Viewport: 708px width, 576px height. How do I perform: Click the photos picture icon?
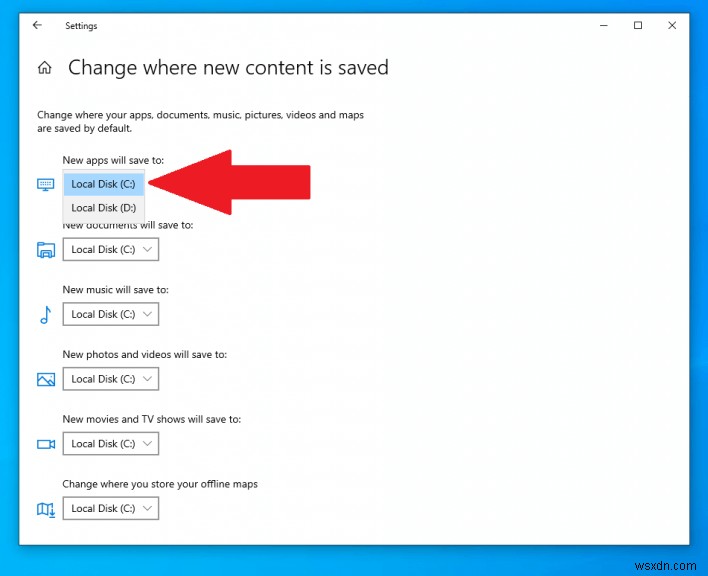tap(46, 379)
